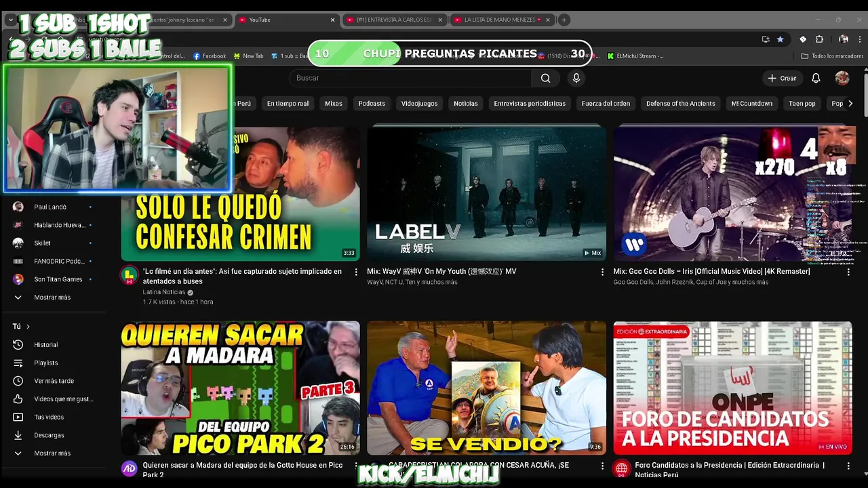Select the En tiempo real chip
This screenshot has width=868, height=488.
click(288, 104)
